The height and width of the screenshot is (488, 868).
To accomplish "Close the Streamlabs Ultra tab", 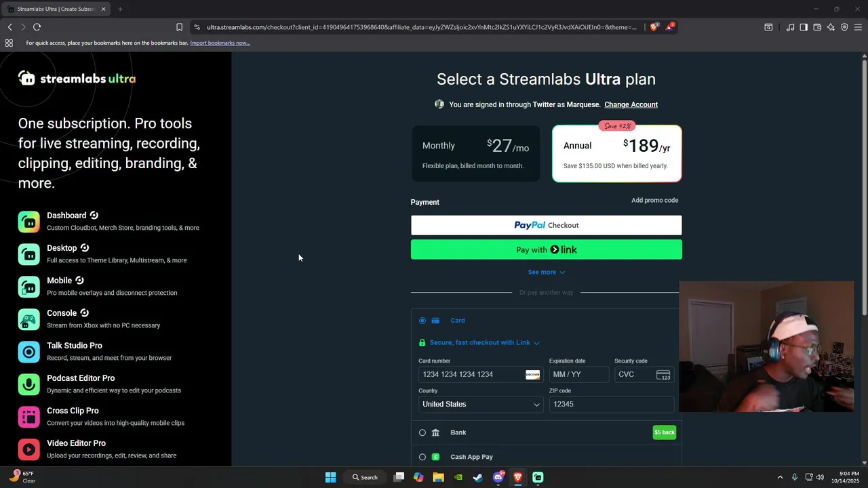I will click(103, 9).
